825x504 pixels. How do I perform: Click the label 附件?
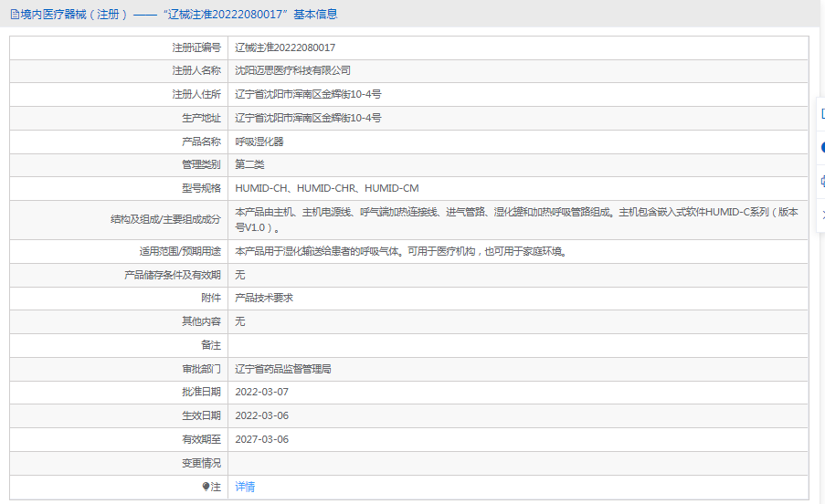coord(211,298)
